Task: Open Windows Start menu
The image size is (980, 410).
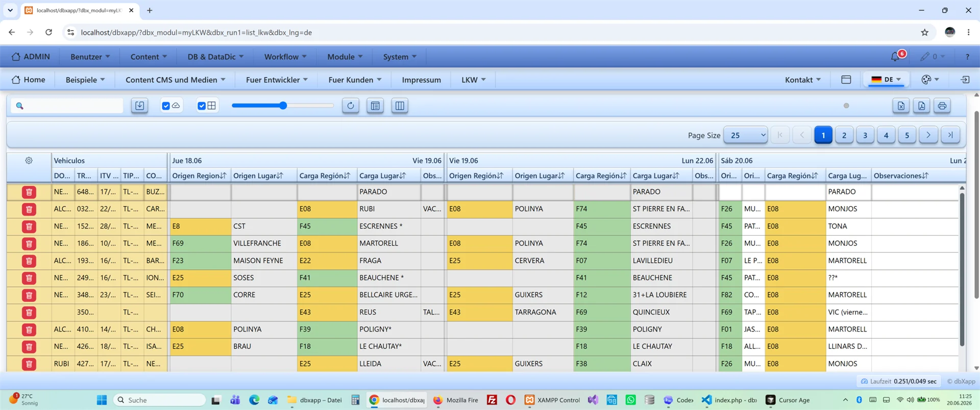Action: [102, 400]
